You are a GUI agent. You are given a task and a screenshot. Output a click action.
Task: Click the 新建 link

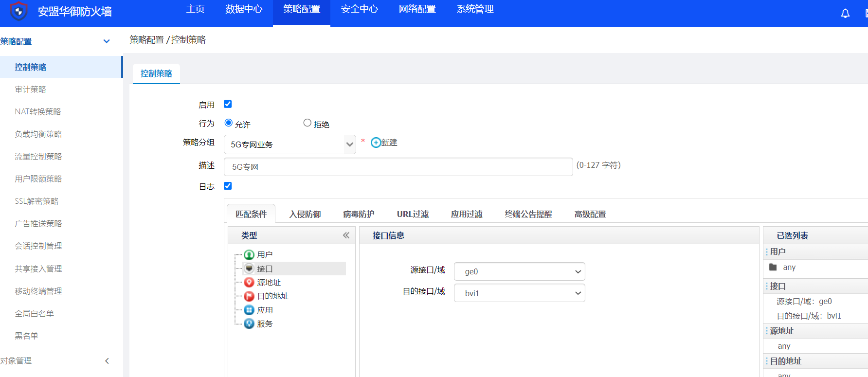tap(389, 143)
